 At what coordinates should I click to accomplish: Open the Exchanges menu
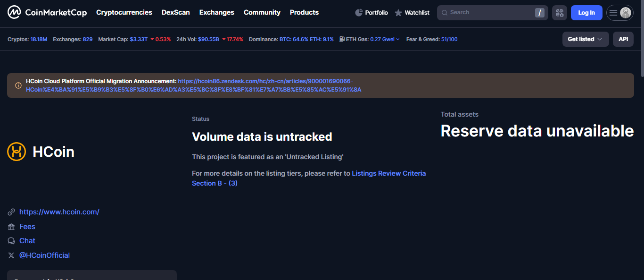pyautogui.click(x=217, y=12)
